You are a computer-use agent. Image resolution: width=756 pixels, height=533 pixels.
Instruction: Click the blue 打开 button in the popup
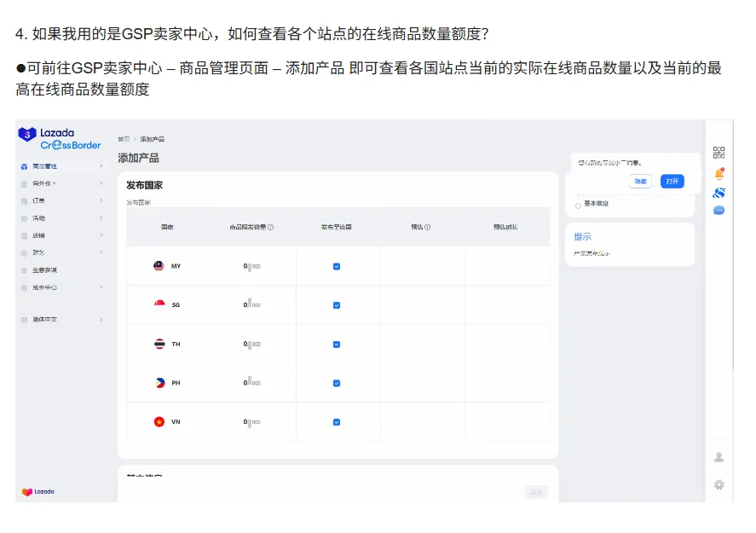pos(672,181)
